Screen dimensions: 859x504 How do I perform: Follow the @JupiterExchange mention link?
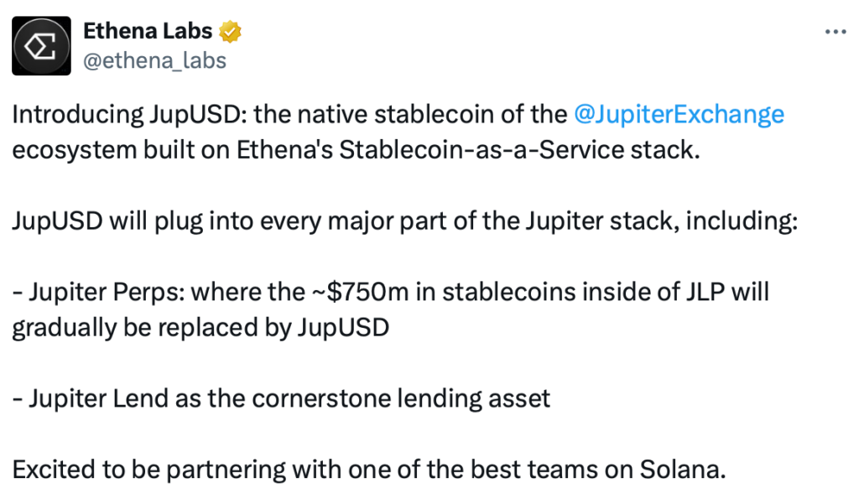[x=679, y=115]
